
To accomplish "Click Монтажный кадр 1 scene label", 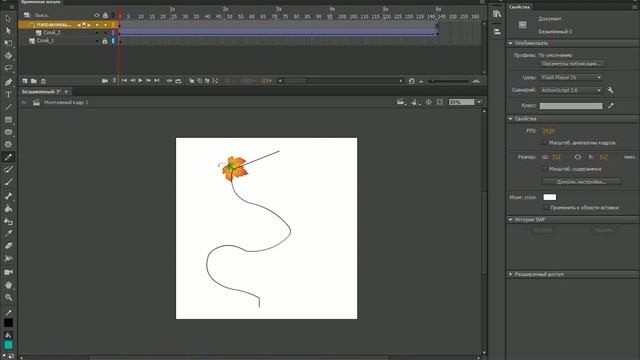I will [x=66, y=102].
